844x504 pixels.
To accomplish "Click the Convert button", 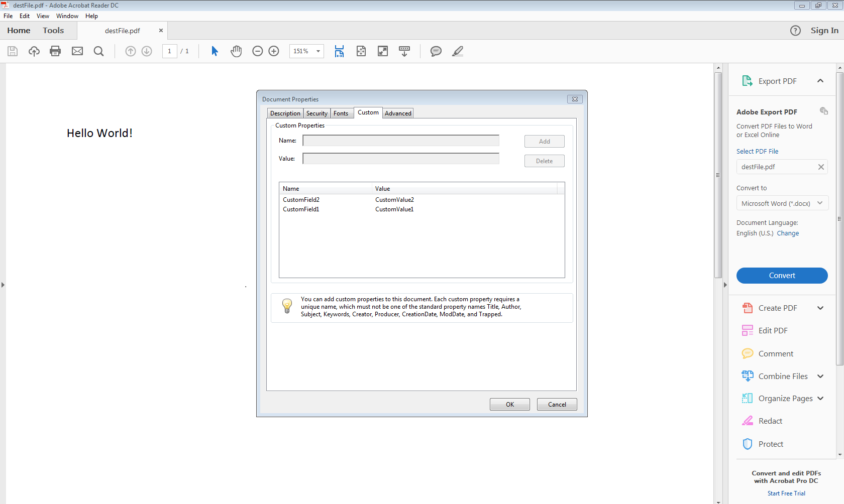I will (x=782, y=275).
